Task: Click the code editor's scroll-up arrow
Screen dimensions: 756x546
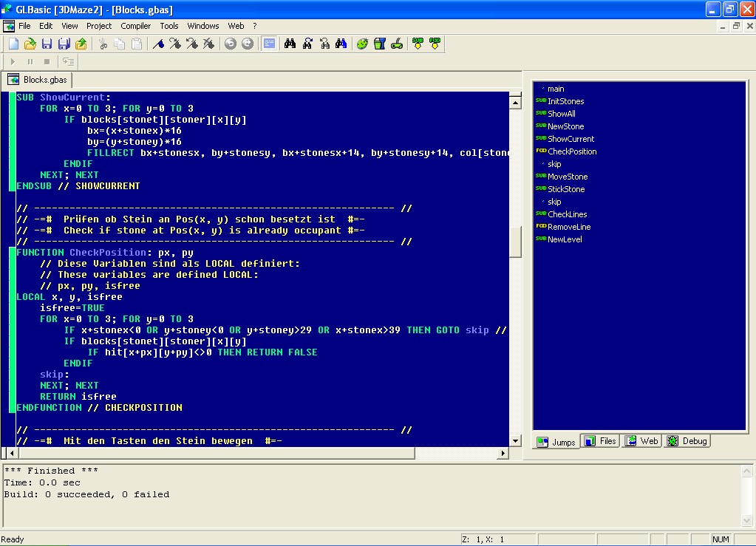Action: 515,102
